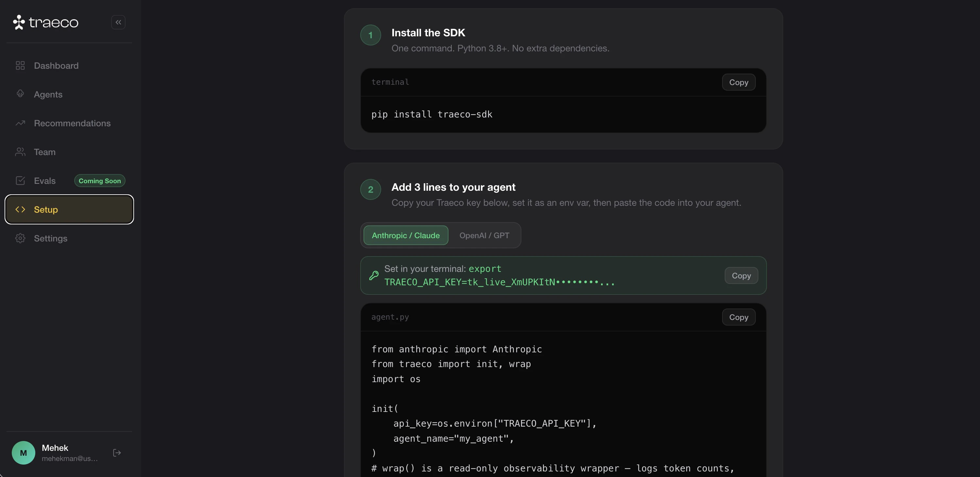Screen dimensions: 980x477
Task: Go to the Agents page
Action: tap(69, 95)
